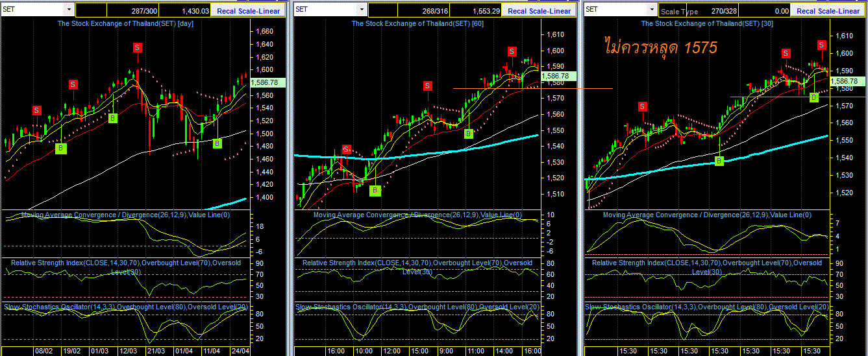Click Recal Scale-Linear button in the 30-minute chart panel
Image resolution: width=868 pixels, height=356 pixels.
coord(828,10)
